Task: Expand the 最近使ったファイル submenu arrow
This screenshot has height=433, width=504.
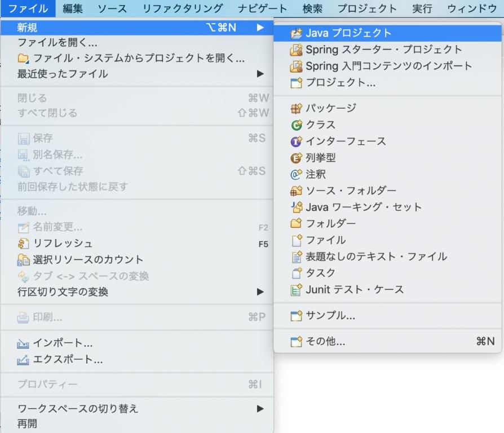Action: click(260, 74)
